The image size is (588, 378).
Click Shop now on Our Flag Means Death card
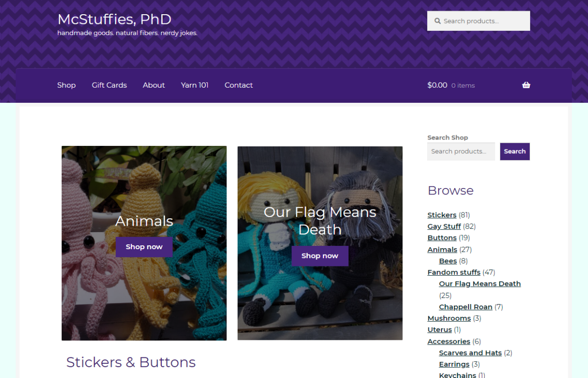(320, 256)
